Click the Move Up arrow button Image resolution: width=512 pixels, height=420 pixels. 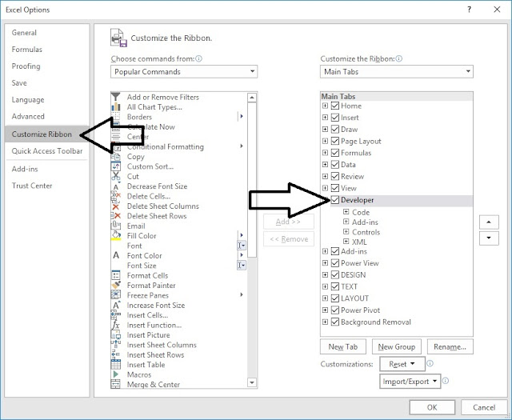(489, 222)
